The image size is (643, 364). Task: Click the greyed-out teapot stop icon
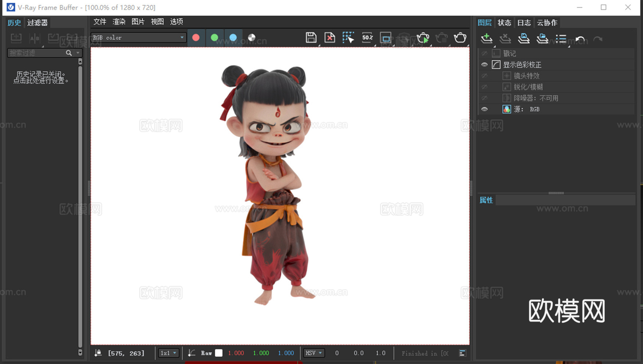tap(442, 37)
